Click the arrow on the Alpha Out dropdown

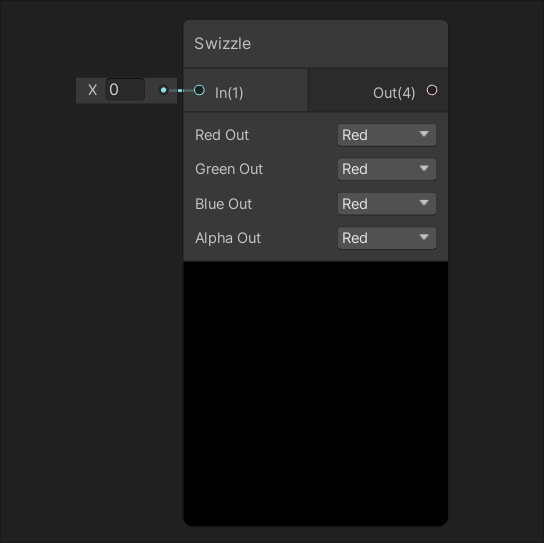point(424,237)
